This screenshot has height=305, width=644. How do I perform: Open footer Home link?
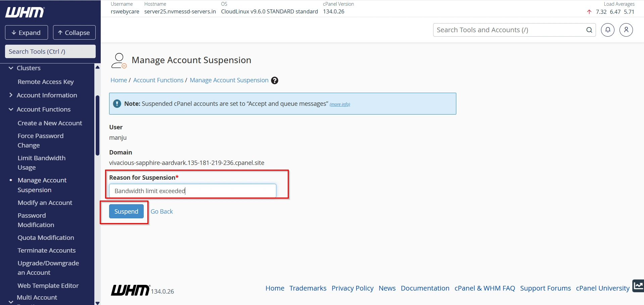point(275,288)
